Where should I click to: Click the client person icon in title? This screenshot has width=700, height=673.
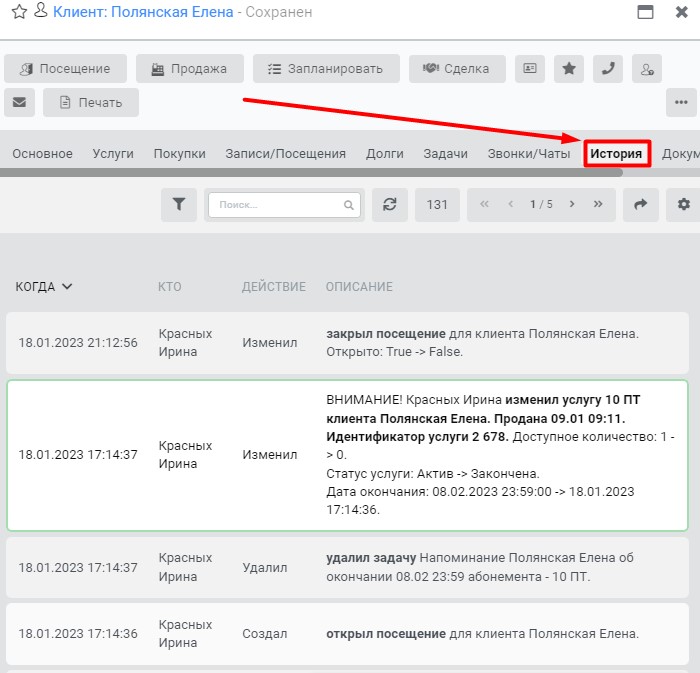[x=41, y=10]
